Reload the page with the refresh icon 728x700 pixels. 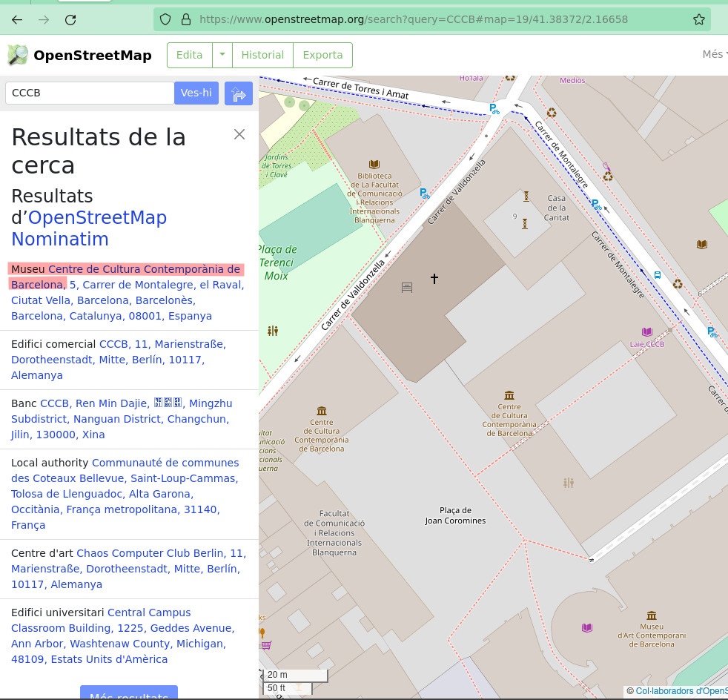[x=70, y=19]
